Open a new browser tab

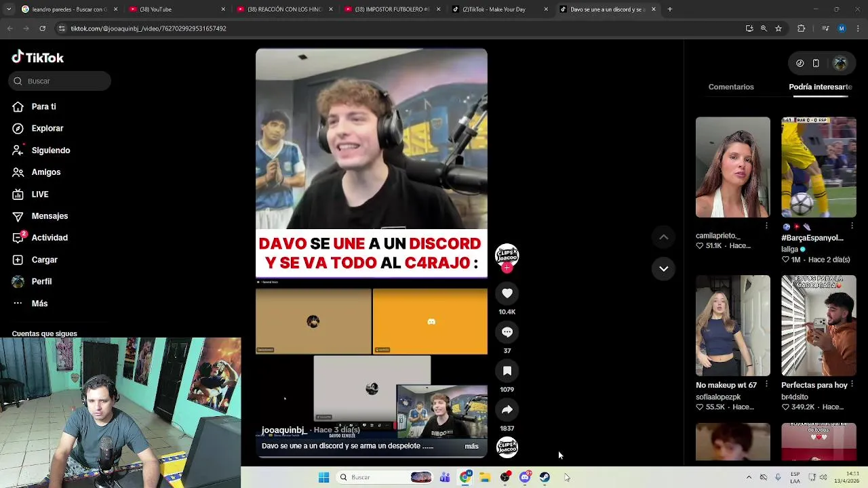tap(669, 9)
